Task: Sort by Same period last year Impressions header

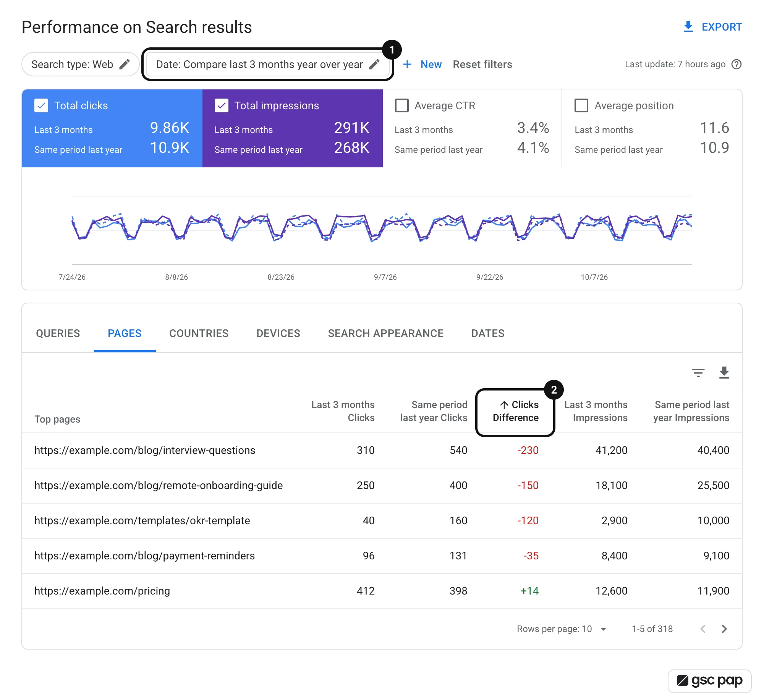Action: coord(691,412)
